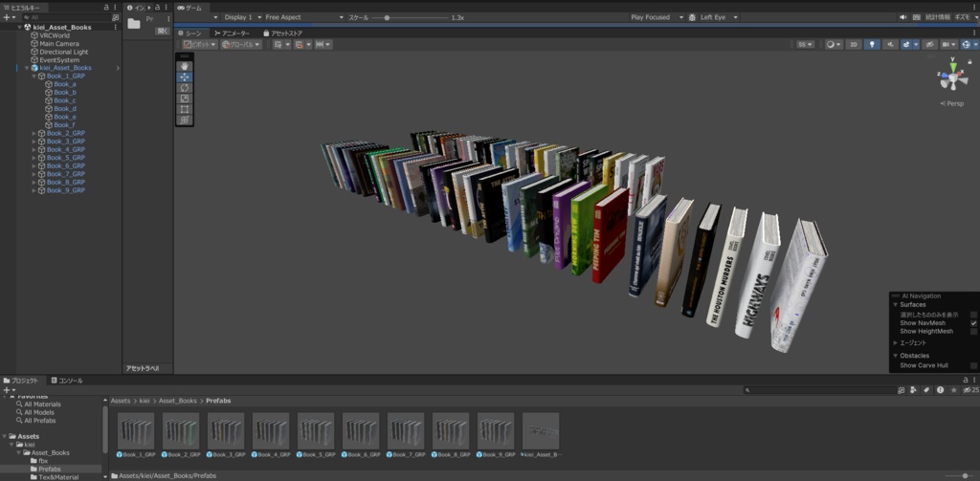Click the scene orientation gizmo
This screenshot has height=481, width=980.
(x=952, y=78)
